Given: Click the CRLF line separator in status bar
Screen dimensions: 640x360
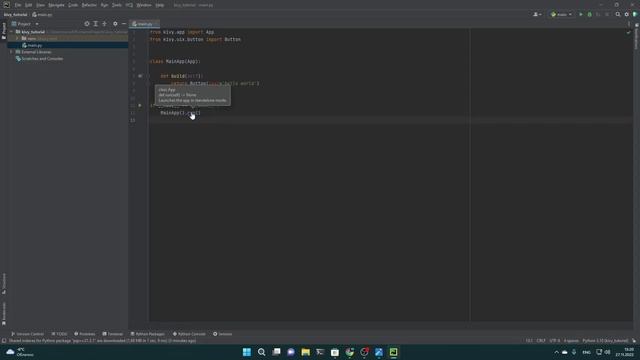Looking at the screenshot, I should 541,341.
